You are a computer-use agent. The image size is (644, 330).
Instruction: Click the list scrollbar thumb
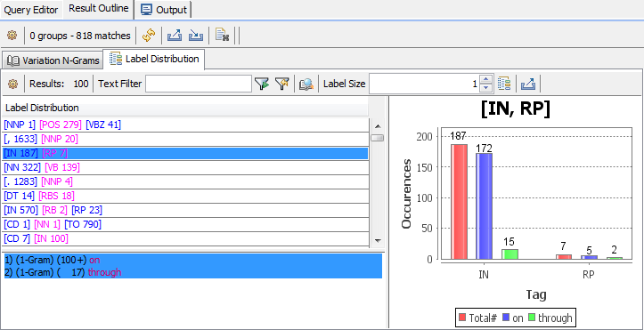coord(378,138)
